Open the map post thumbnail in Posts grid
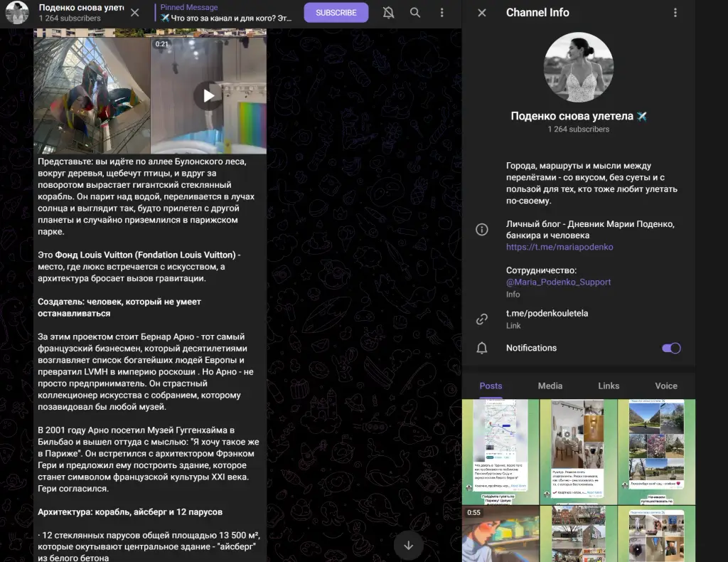This screenshot has width=728, height=562. click(500, 452)
